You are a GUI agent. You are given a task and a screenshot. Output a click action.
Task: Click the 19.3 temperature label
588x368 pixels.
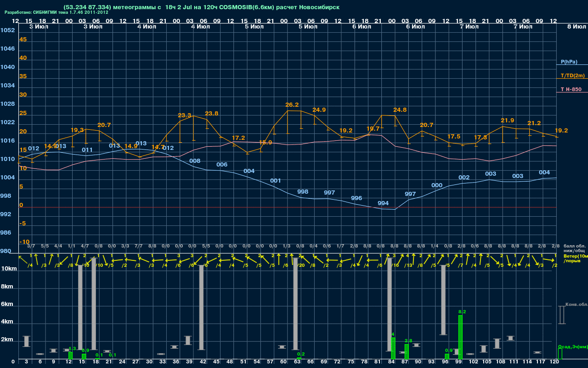(x=77, y=130)
